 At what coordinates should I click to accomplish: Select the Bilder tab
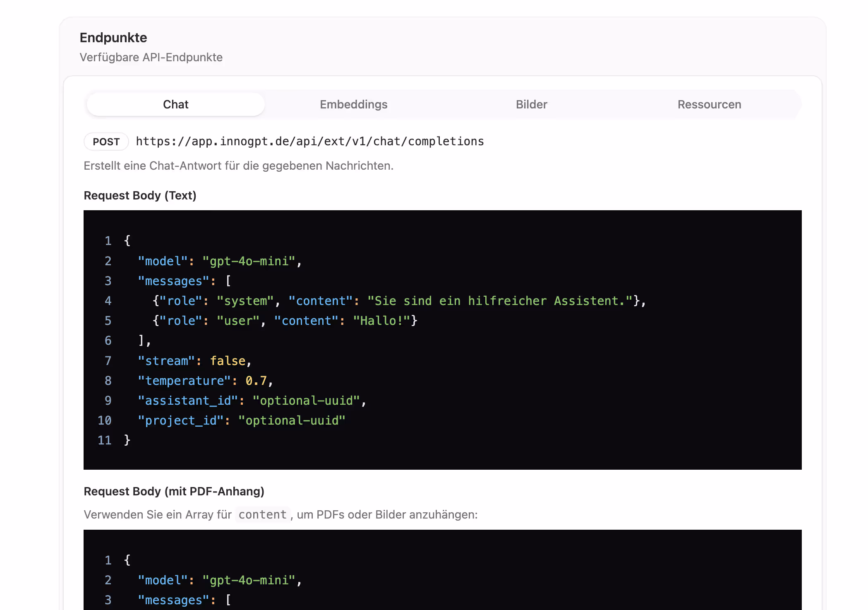click(x=531, y=104)
